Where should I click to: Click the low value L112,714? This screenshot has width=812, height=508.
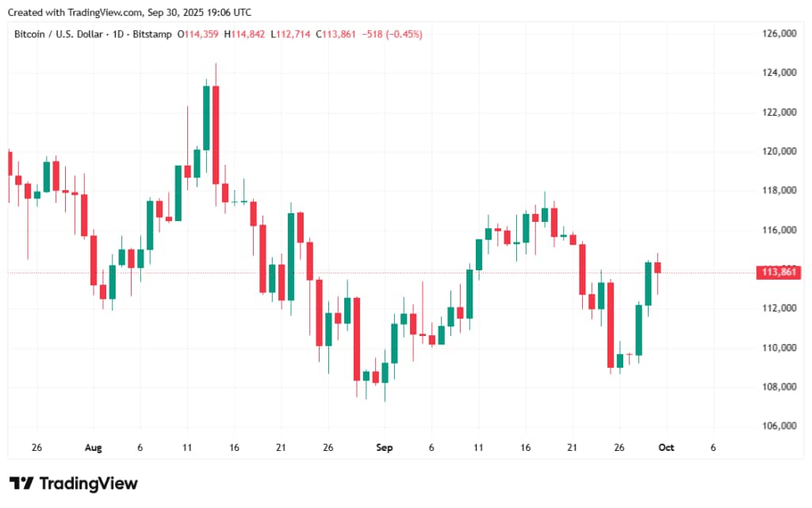click(291, 34)
